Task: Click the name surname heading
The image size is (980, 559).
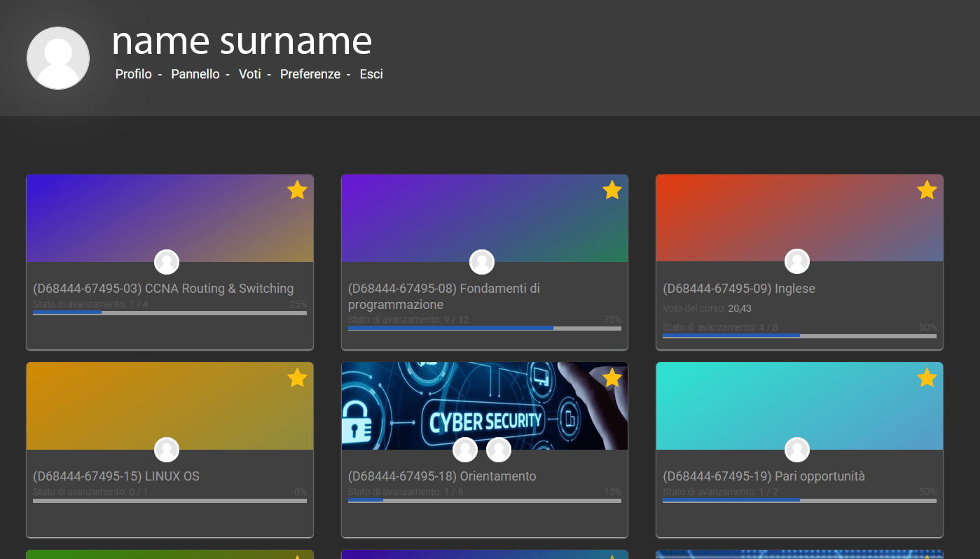Action: (242, 41)
